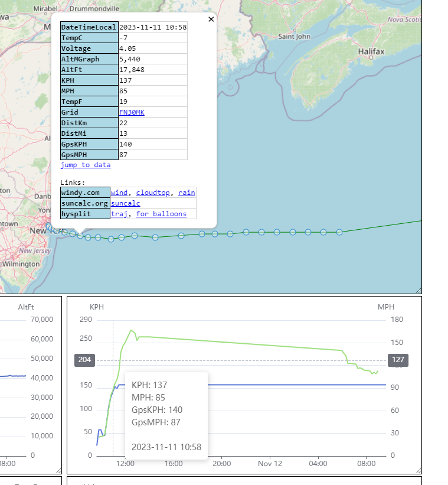Select the DateTimeLocal value cell in popup

click(x=153, y=27)
